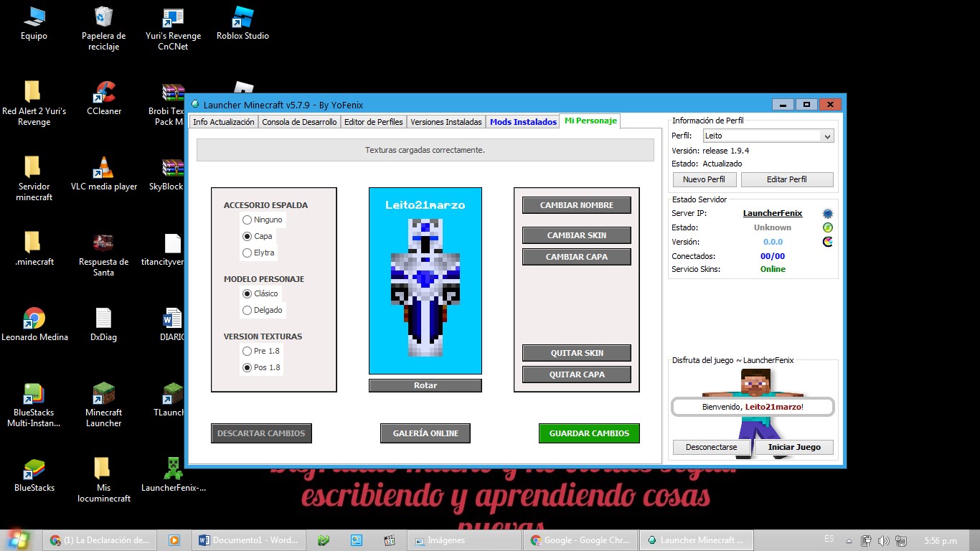
Task: Save changes with GUARDAR CAMBIOS
Action: click(589, 433)
